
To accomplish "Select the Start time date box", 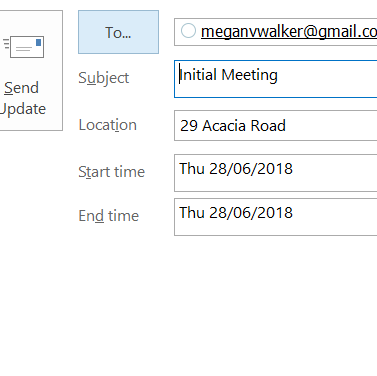I will (275, 173).
